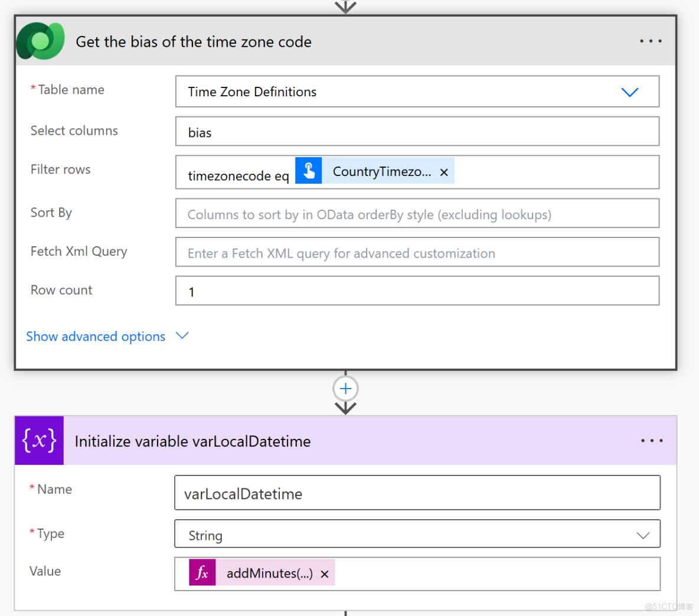Remove the addMinutes expression token

(x=325, y=574)
